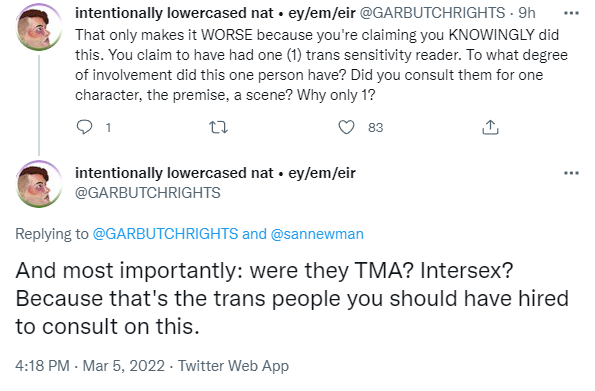Screen dimensions: 595x391
Task: Open the blue @GARBUTCHRIGHTS reply mention
Action: coord(165,234)
